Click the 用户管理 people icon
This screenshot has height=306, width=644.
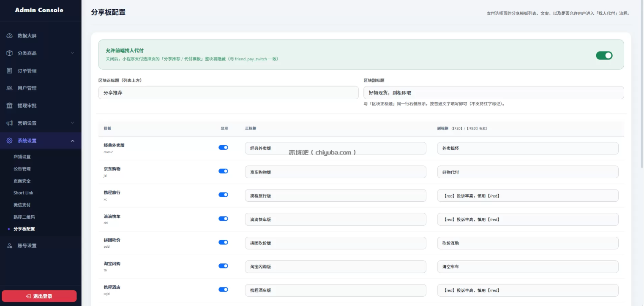point(9,88)
